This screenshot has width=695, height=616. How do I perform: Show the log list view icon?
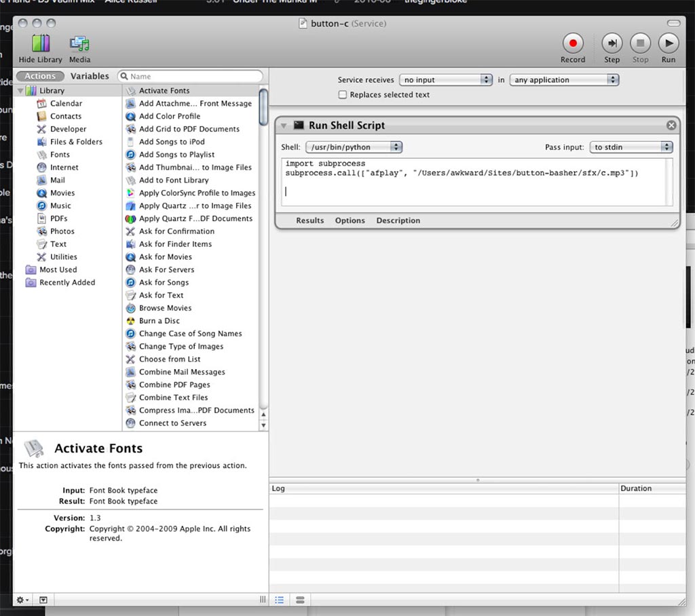coord(279,600)
